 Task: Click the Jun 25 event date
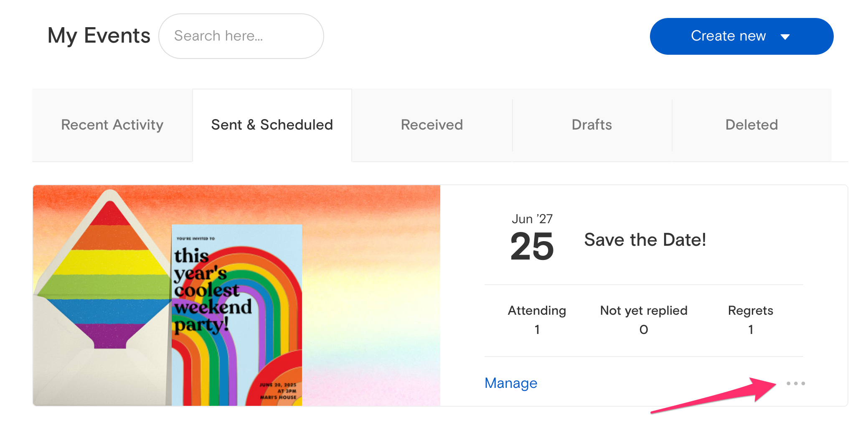tap(532, 237)
